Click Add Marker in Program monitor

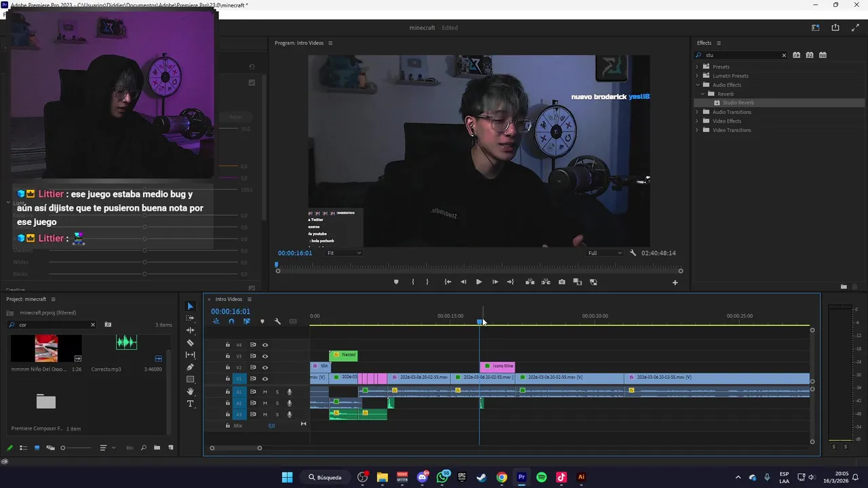pyautogui.click(x=396, y=282)
